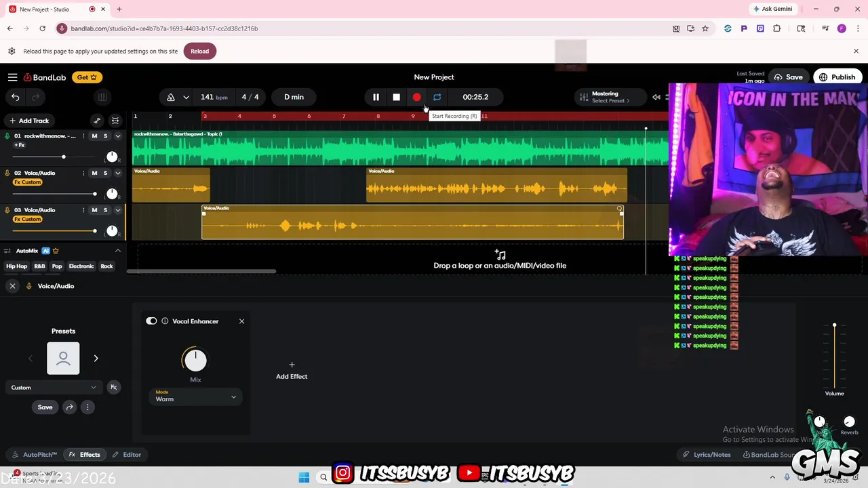Mute track 01 rockwithmenow
The image size is (868, 488).
pyautogui.click(x=94, y=136)
